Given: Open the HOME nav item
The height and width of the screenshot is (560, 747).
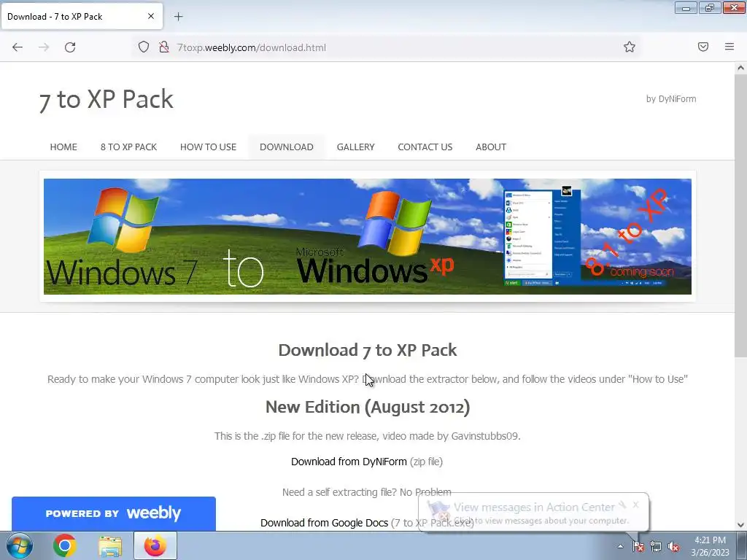Looking at the screenshot, I should pyautogui.click(x=63, y=147).
